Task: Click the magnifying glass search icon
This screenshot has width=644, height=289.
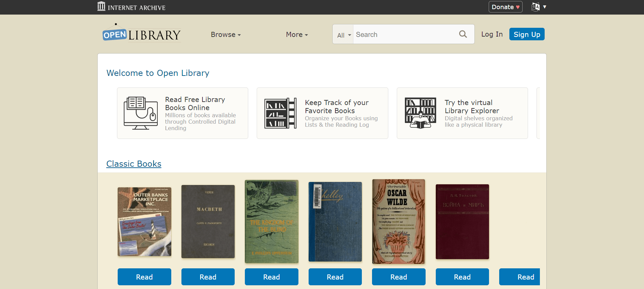Action: click(463, 34)
